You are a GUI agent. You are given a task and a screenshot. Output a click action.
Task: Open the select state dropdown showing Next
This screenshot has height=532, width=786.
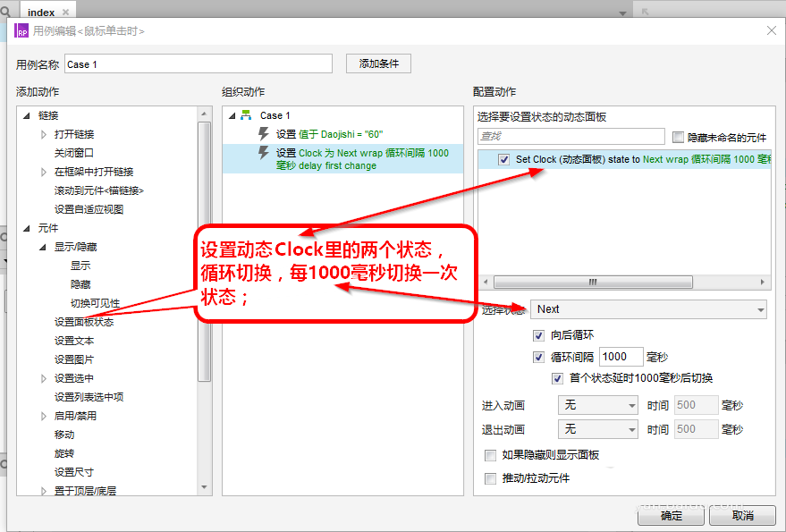pyautogui.click(x=648, y=309)
